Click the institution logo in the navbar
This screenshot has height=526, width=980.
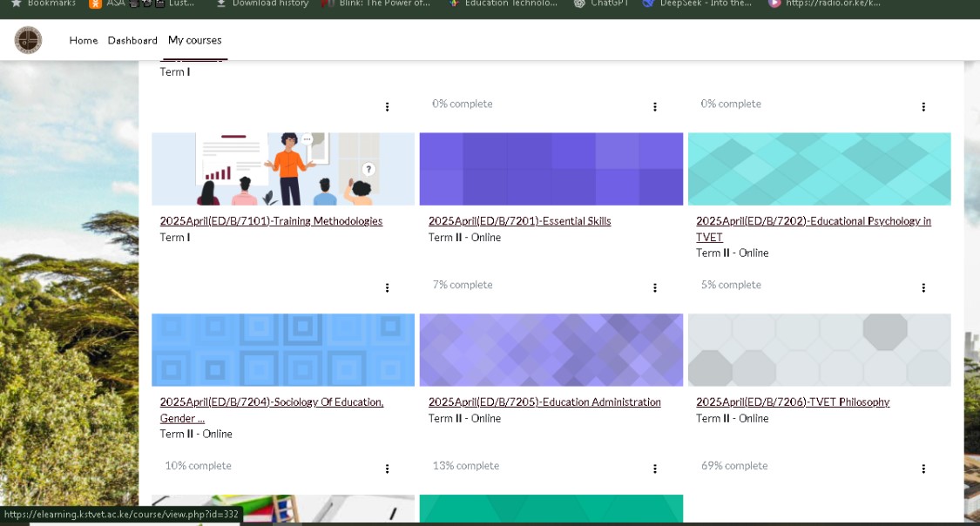(28, 40)
